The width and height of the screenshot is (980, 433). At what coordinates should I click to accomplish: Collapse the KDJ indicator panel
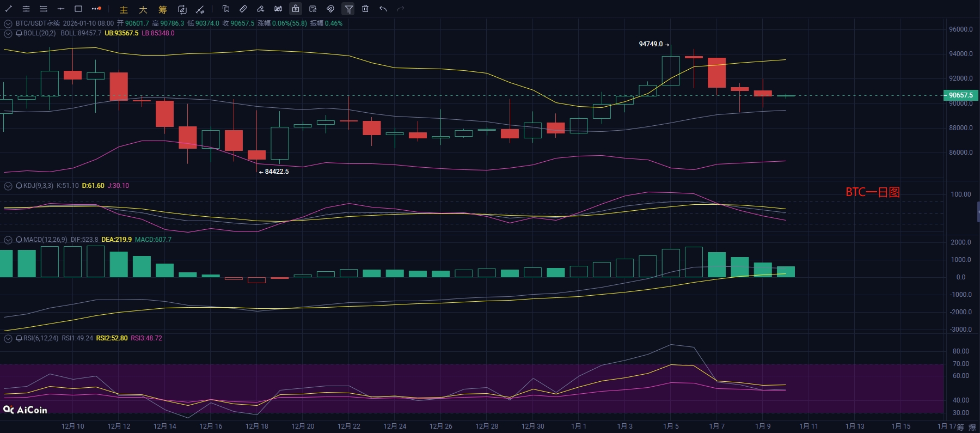click(8, 186)
